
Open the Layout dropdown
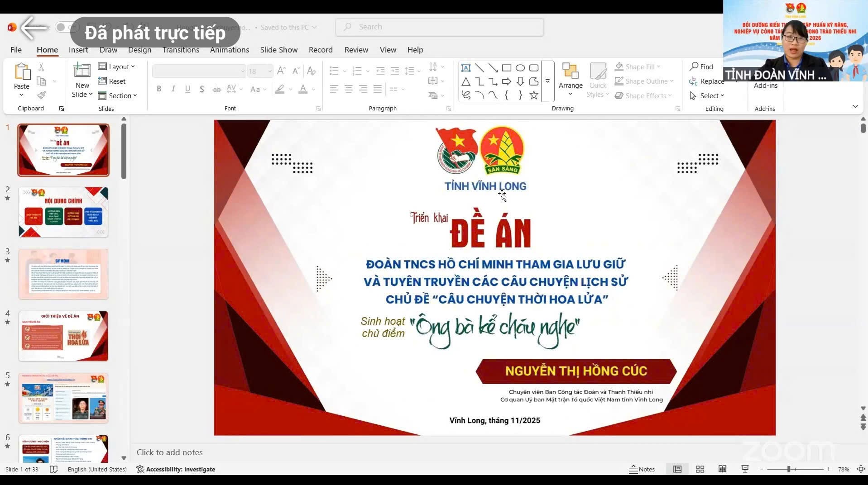[x=117, y=67]
